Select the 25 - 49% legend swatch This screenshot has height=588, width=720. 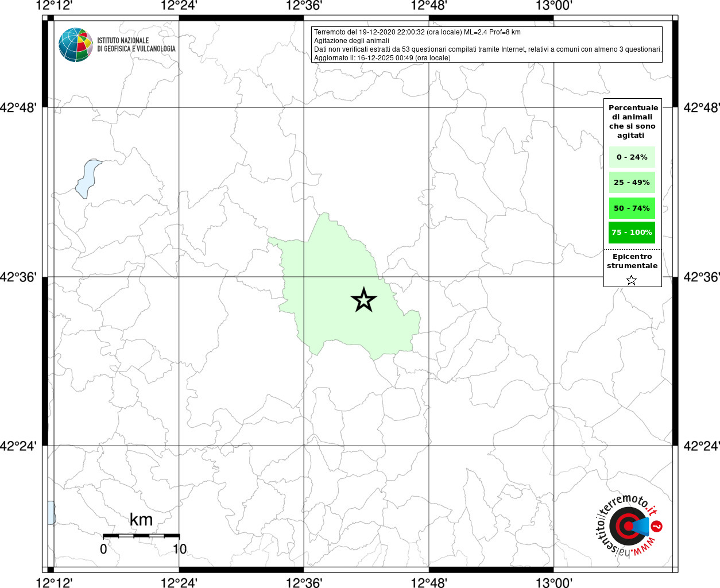click(x=632, y=183)
